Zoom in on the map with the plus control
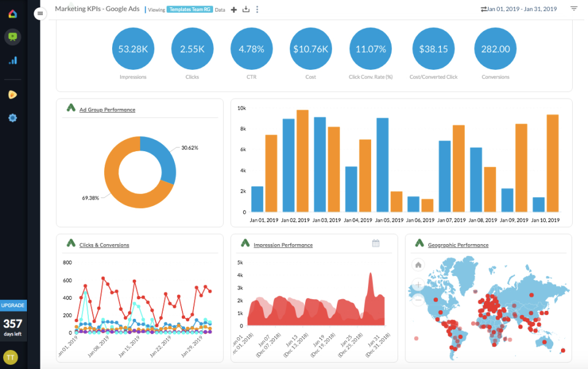Viewport: 588px width, 369px height. (417, 284)
